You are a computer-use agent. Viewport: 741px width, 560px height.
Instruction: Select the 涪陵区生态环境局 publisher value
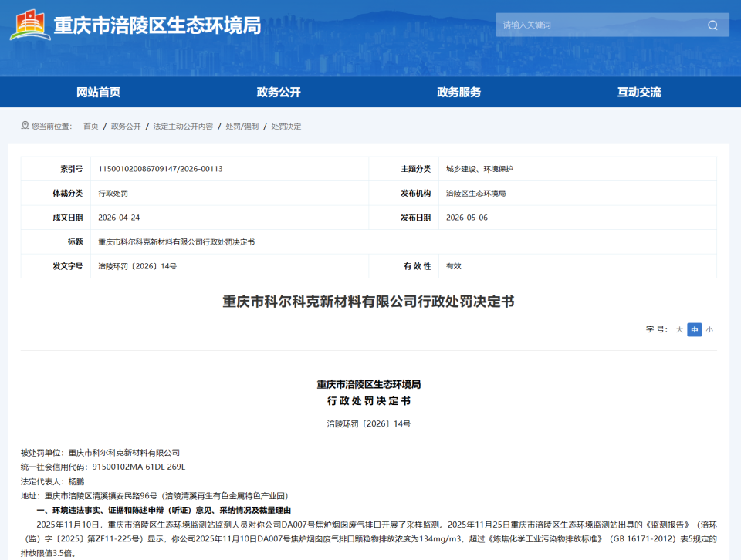point(476,193)
